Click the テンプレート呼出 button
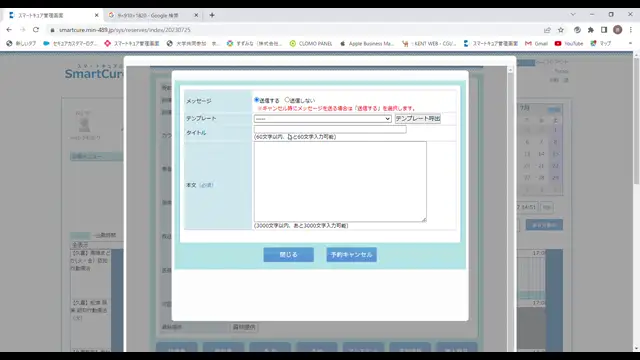The width and height of the screenshot is (640, 360). point(418,118)
